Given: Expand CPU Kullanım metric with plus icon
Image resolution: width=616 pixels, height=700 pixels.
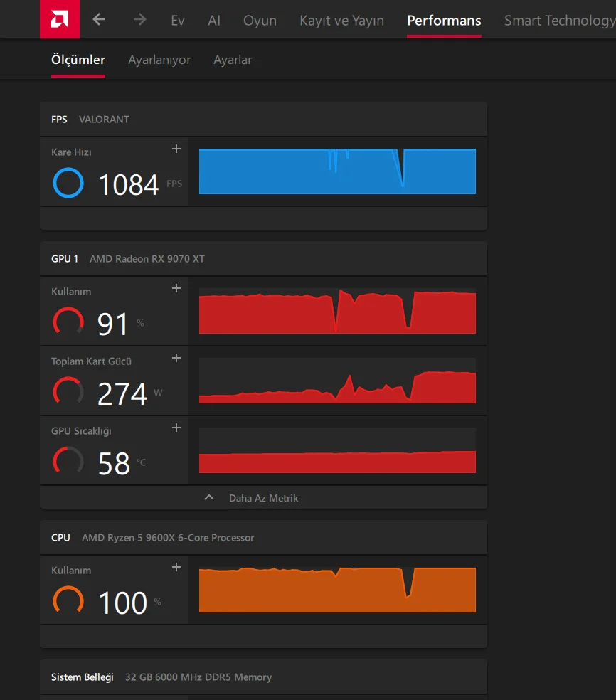Looking at the screenshot, I should click(x=176, y=567).
